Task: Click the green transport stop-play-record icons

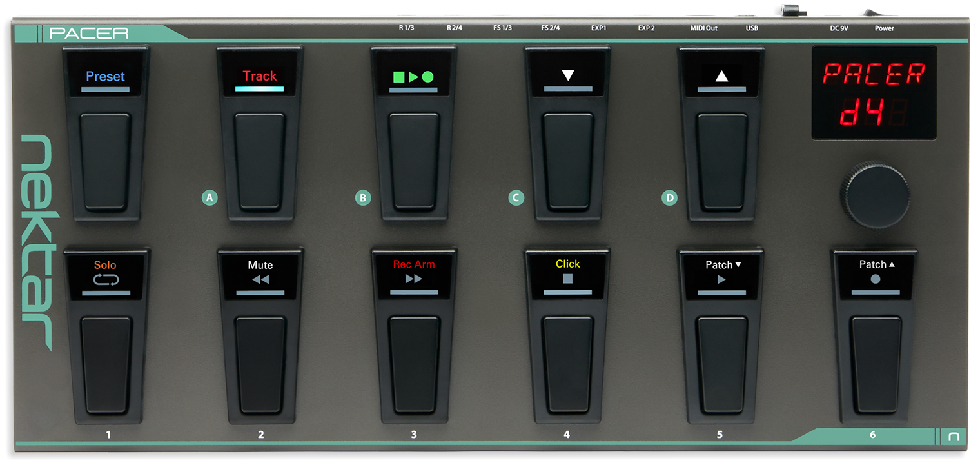Action: tap(413, 77)
